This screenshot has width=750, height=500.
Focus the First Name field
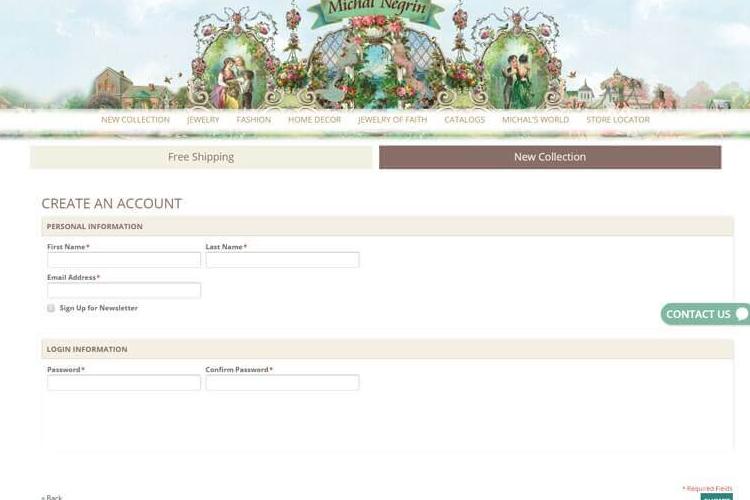[x=124, y=260]
